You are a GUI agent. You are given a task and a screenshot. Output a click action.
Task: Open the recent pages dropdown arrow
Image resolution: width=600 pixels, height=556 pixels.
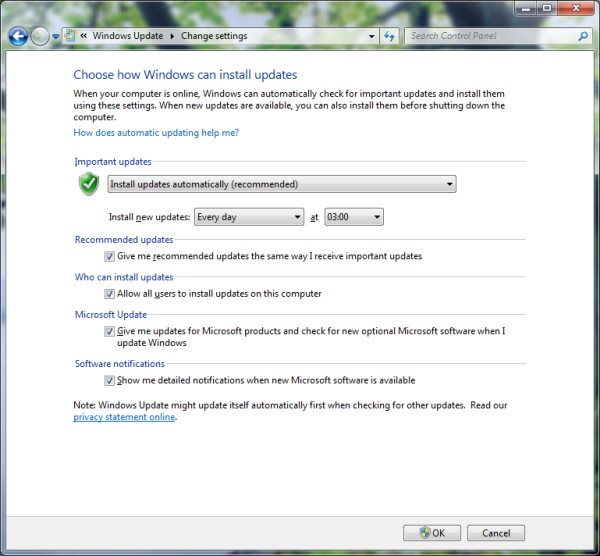(x=55, y=37)
